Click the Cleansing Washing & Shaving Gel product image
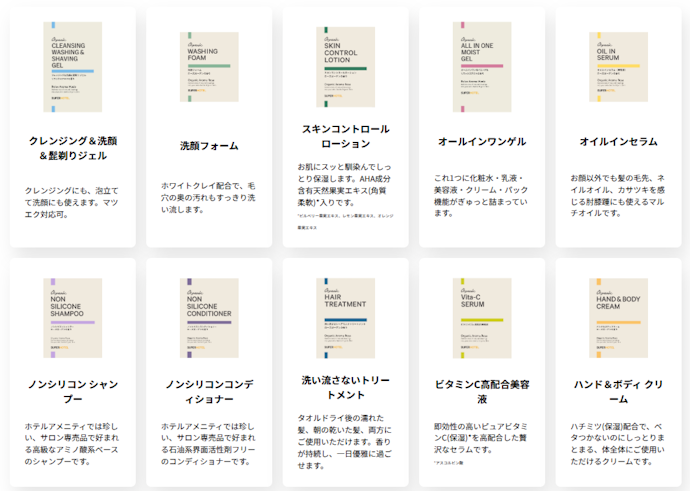The width and height of the screenshot is (690, 491). (73, 67)
